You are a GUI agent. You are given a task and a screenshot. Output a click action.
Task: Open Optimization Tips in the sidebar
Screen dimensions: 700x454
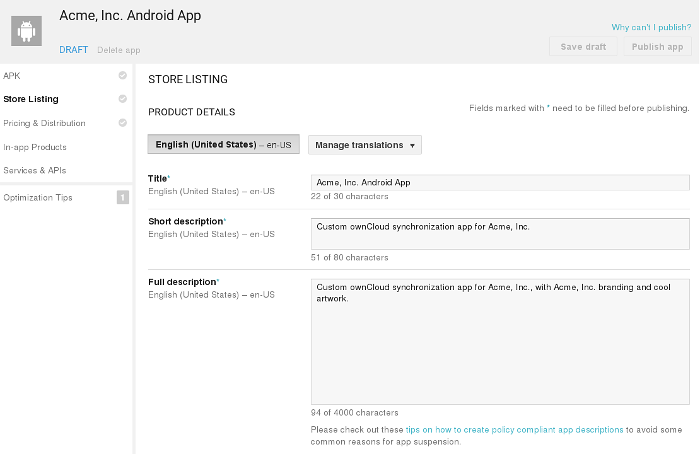[x=38, y=198]
